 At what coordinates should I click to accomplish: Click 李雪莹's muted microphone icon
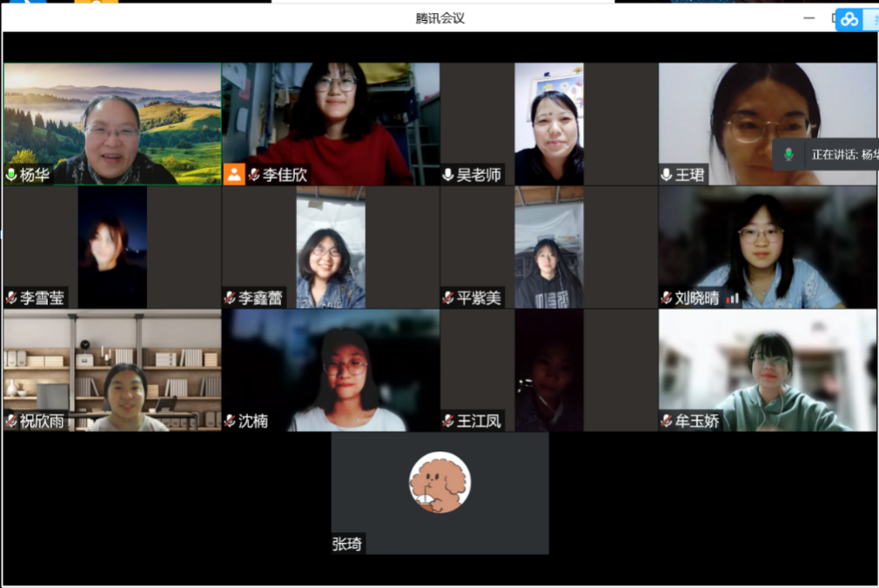point(11,298)
